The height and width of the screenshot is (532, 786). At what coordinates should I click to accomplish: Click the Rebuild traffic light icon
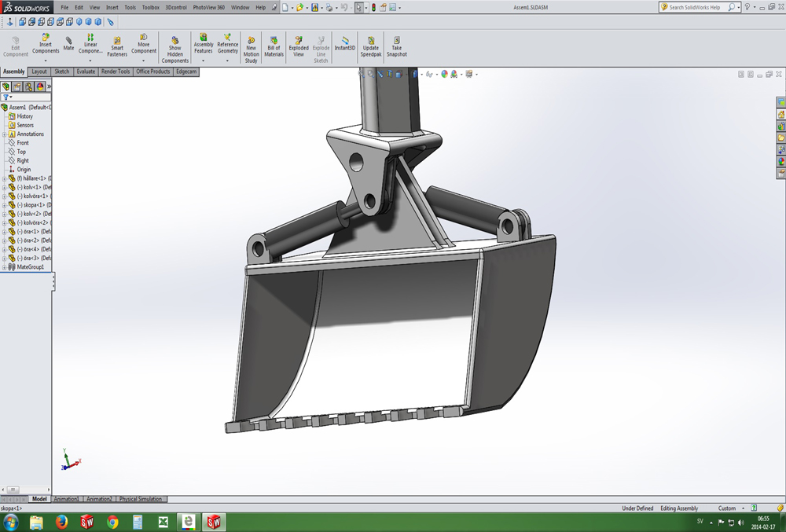click(x=373, y=7)
